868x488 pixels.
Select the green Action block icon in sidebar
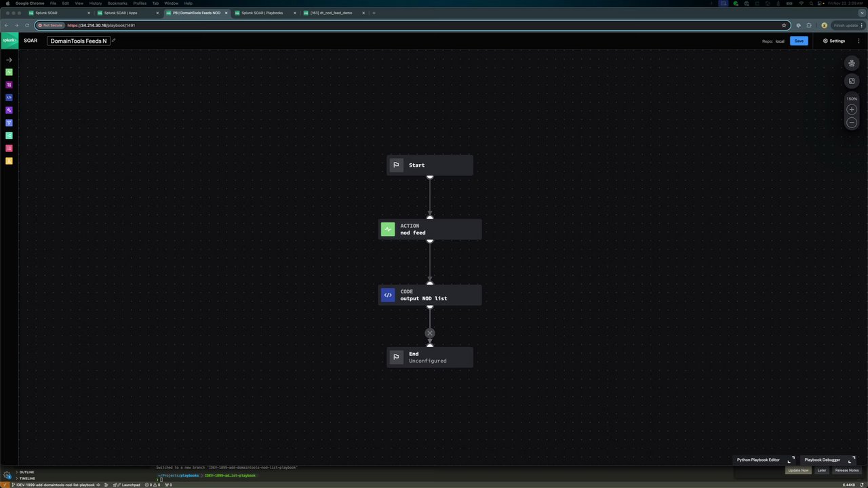click(9, 72)
